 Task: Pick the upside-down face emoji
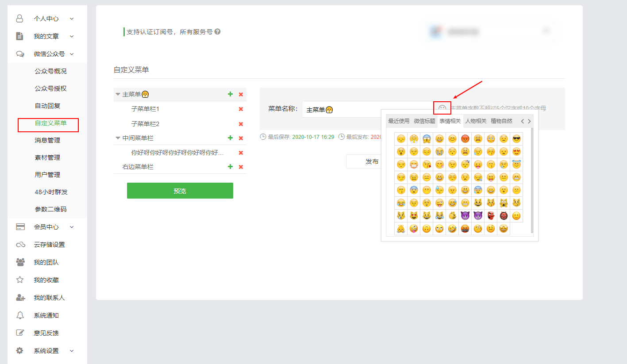tap(427, 228)
